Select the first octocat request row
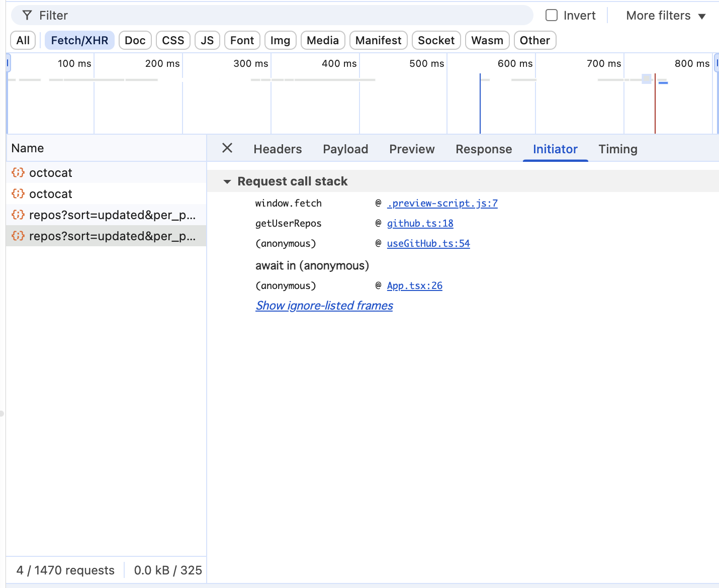Image resolution: width=719 pixels, height=588 pixels. click(x=75, y=172)
